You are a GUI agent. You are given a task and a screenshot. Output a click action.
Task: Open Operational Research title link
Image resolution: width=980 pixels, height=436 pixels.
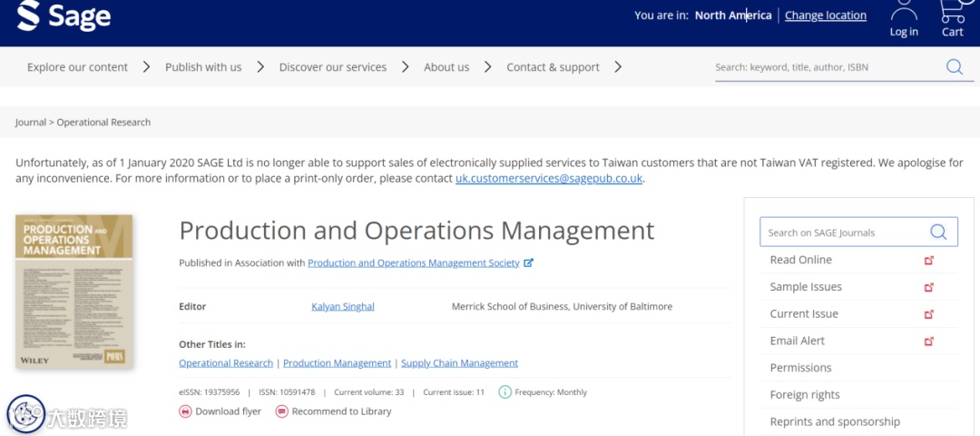(x=226, y=362)
